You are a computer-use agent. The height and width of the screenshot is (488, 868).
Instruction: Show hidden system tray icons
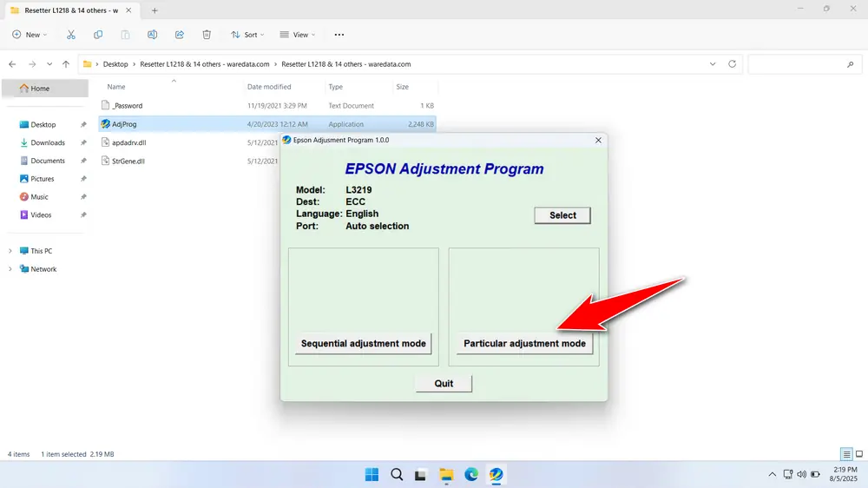point(772,475)
